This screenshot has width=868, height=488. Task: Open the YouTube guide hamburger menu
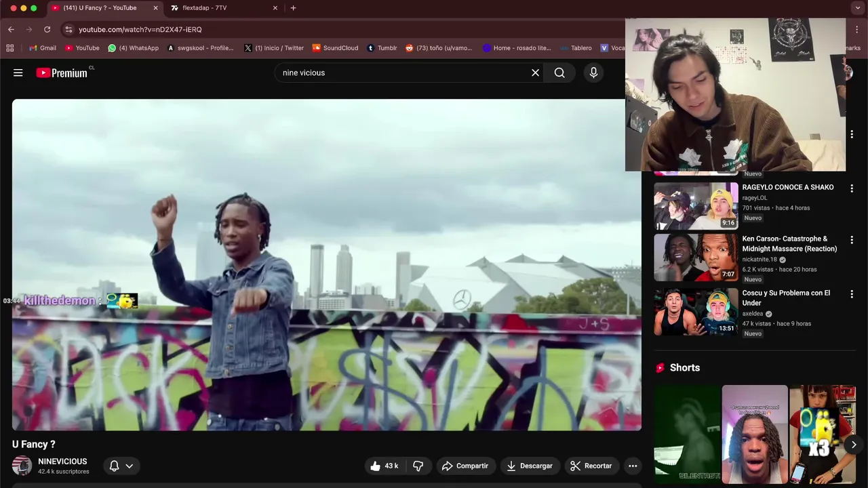(x=18, y=73)
